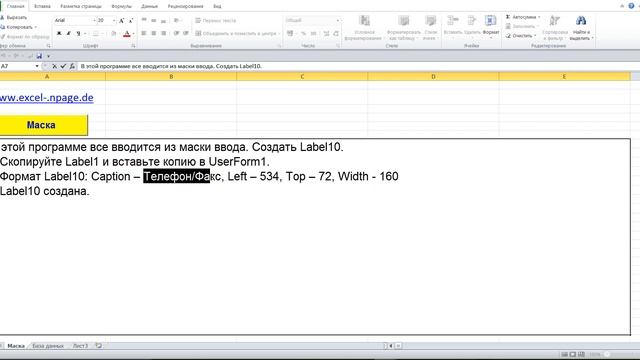Viewport: 640px width, 360px height.
Task: Open the excel-.npage.de hyperlink
Action: point(47,98)
